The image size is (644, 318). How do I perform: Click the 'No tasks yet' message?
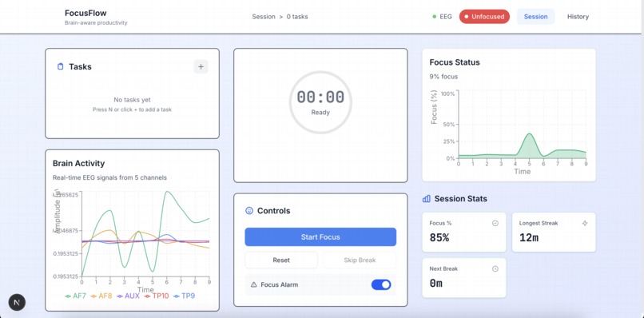coord(133,100)
